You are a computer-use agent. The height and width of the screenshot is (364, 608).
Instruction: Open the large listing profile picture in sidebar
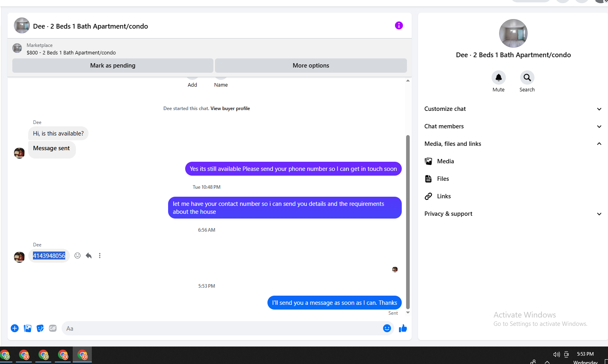click(513, 33)
